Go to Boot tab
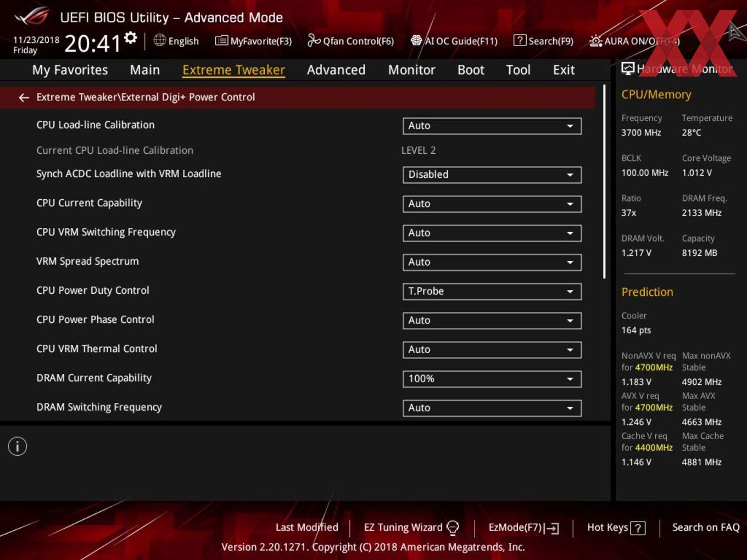Viewport: 747px width, 560px height. [471, 70]
